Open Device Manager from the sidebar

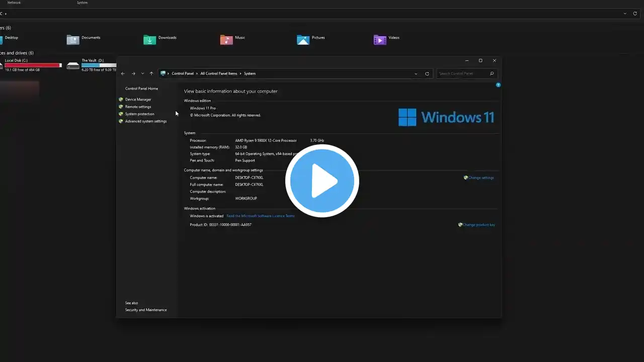tap(138, 100)
